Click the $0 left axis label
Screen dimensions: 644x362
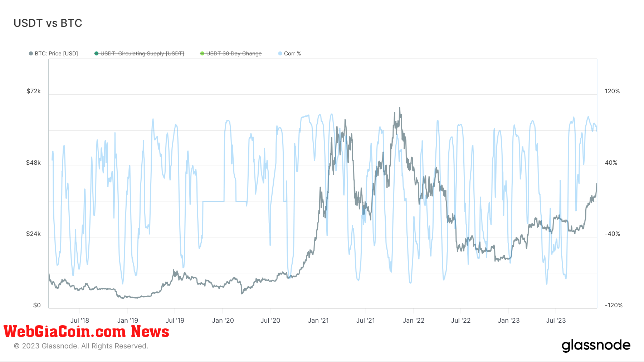pos(37,305)
